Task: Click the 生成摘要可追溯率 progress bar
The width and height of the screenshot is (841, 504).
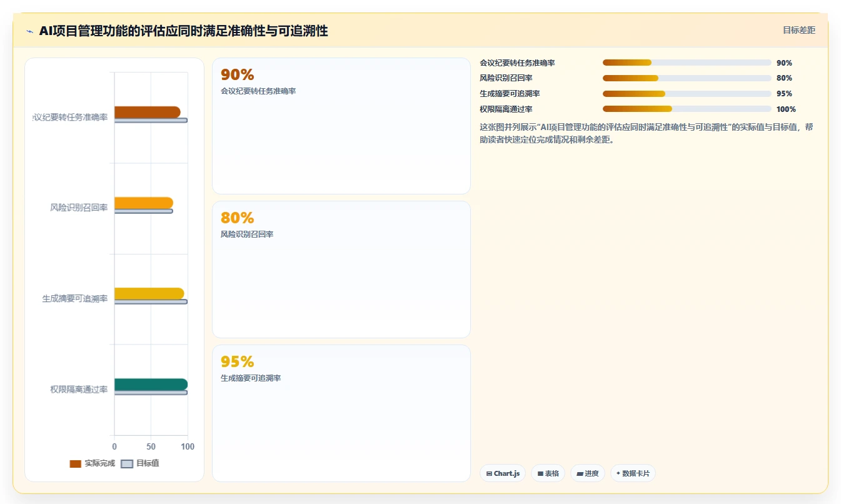Action: pos(687,94)
